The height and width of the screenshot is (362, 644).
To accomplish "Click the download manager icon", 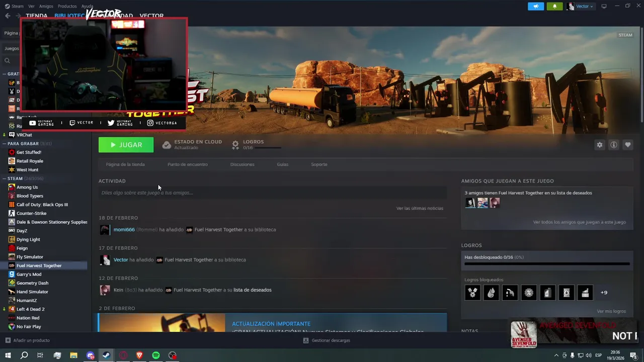I will [x=305, y=340].
